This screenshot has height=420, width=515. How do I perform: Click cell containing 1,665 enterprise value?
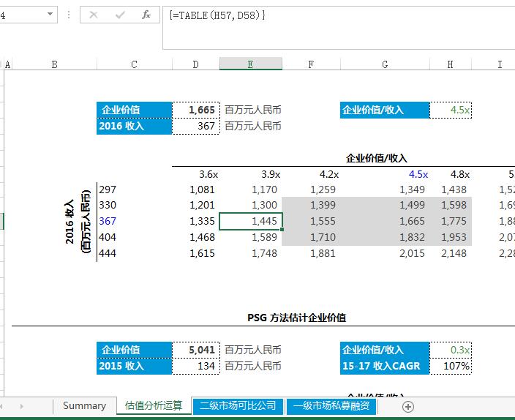pyautogui.click(x=195, y=110)
